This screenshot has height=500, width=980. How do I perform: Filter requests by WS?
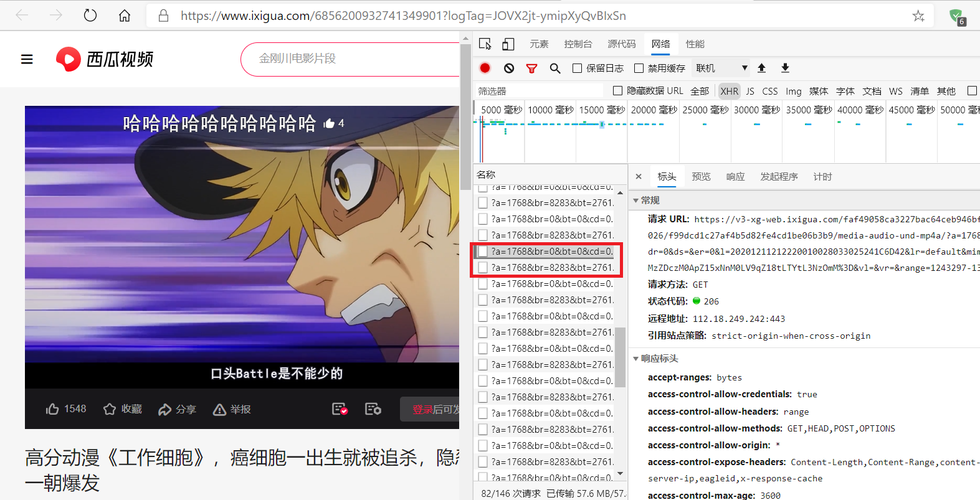(896, 91)
